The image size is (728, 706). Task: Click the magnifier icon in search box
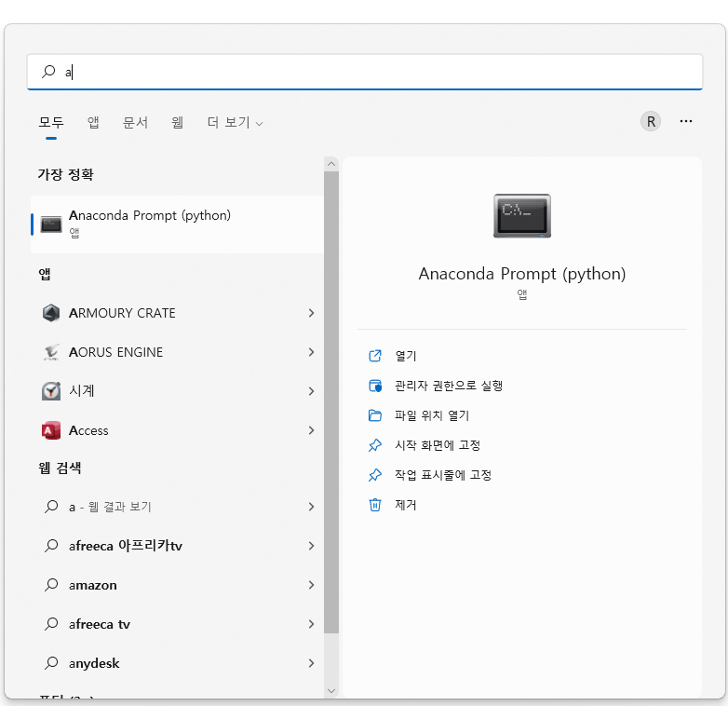(x=48, y=72)
